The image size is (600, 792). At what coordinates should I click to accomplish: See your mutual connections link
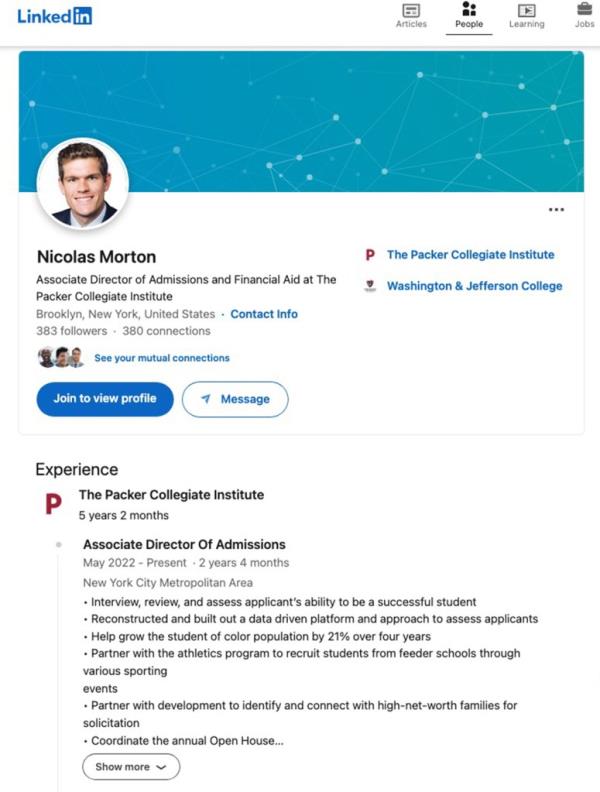[x=162, y=358]
